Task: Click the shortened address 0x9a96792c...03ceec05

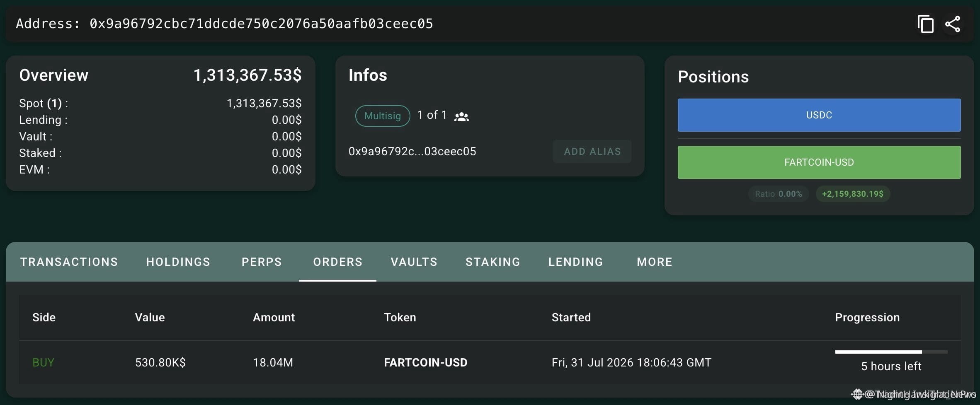Action: point(412,152)
